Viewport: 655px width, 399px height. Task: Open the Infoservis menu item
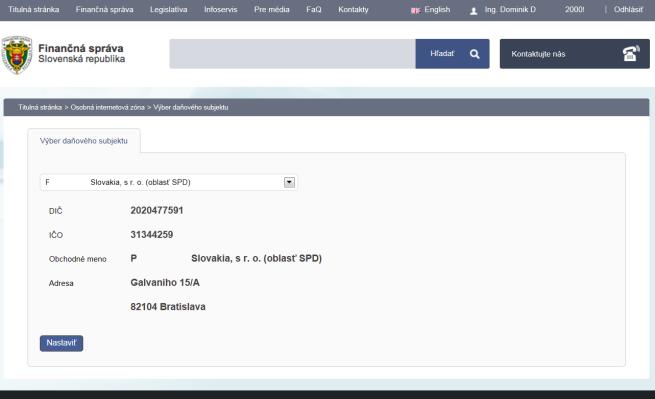pyautogui.click(x=221, y=10)
